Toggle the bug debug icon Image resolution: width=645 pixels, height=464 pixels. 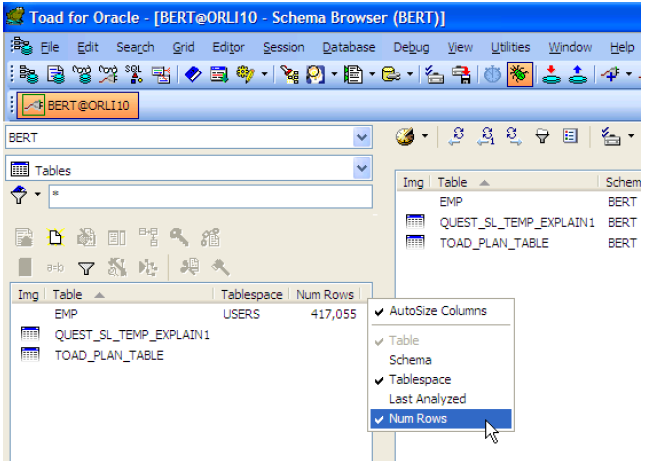pos(520,74)
